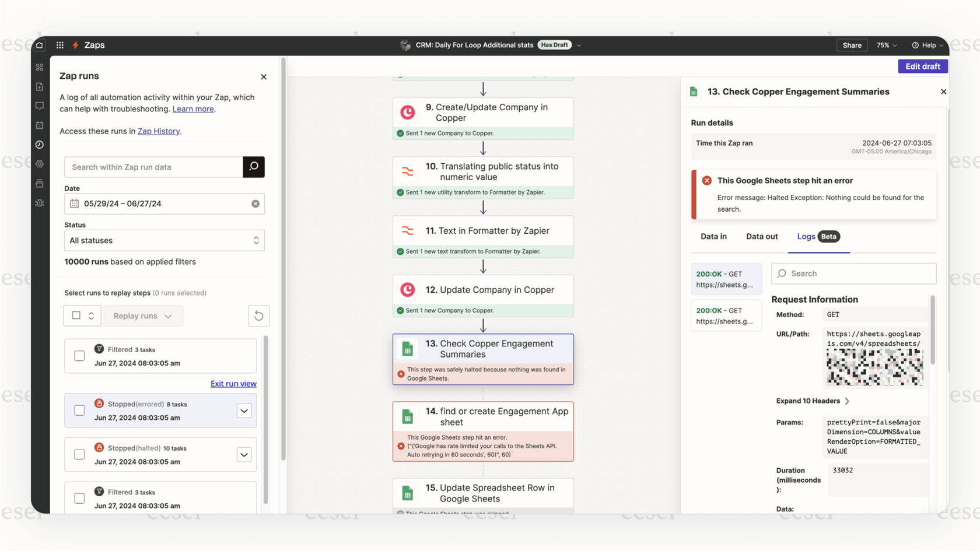Image resolution: width=980 pixels, height=551 pixels.
Task: Clear the date filter with the X control
Action: coord(256,203)
